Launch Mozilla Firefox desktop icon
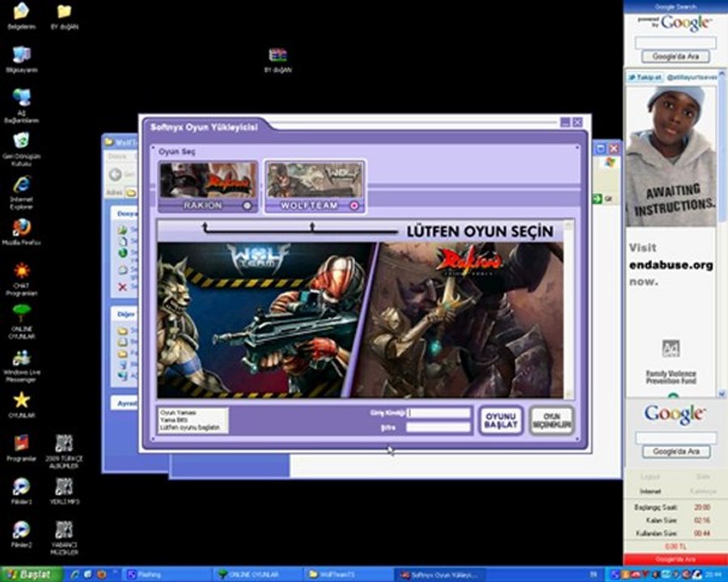The height and width of the screenshot is (582, 728). tap(21, 232)
